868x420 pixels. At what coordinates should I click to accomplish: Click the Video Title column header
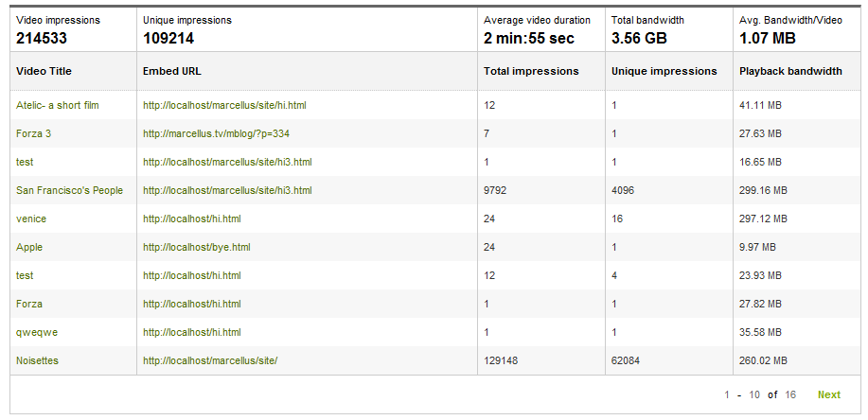coord(44,71)
